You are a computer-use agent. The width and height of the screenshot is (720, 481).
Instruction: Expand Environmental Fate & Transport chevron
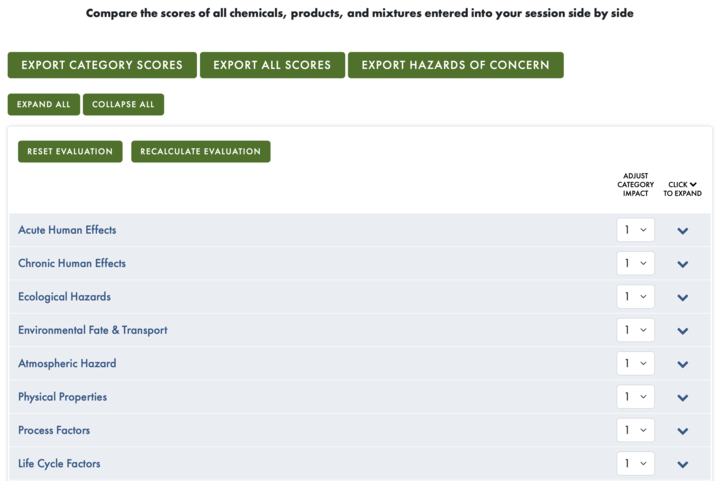point(682,331)
